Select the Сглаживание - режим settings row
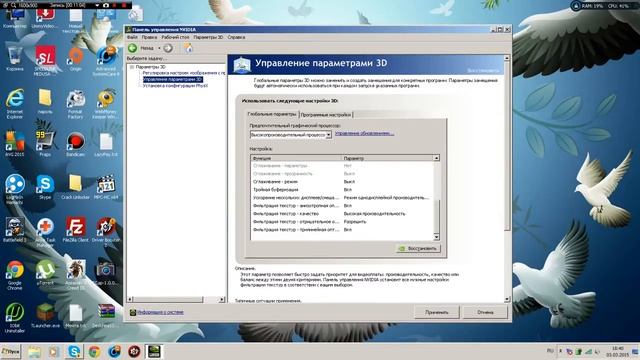This screenshot has height=360, width=640. (342, 182)
